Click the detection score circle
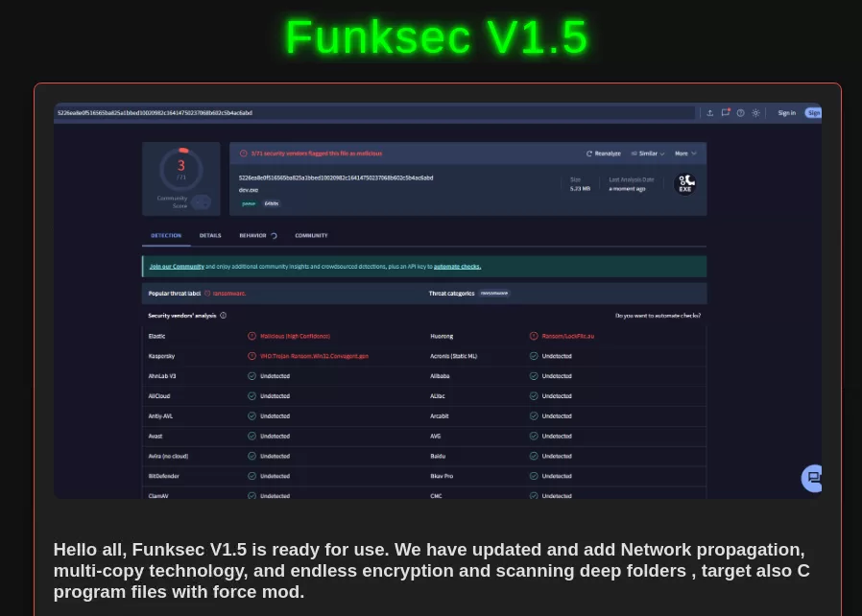This screenshot has height=616, width=862. click(x=180, y=169)
